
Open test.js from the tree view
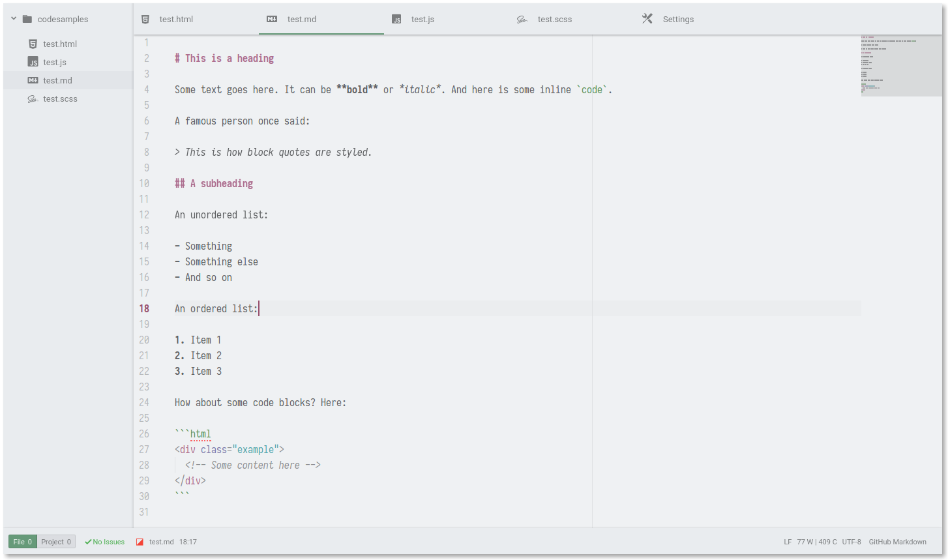point(55,63)
